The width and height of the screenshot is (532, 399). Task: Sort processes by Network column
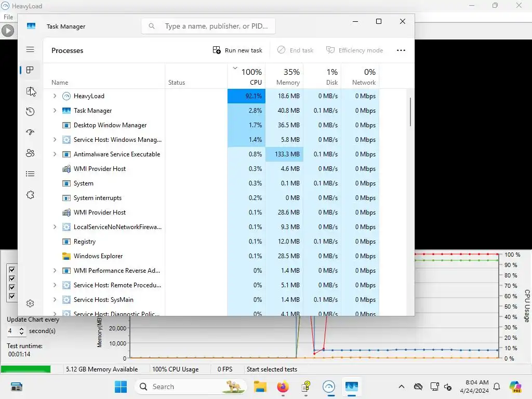(361, 76)
